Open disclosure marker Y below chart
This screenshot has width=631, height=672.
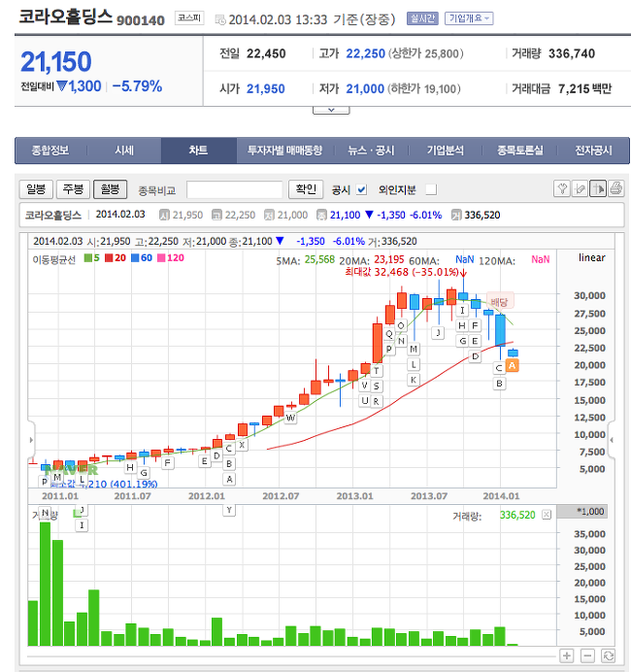click(x=229, y=510)
